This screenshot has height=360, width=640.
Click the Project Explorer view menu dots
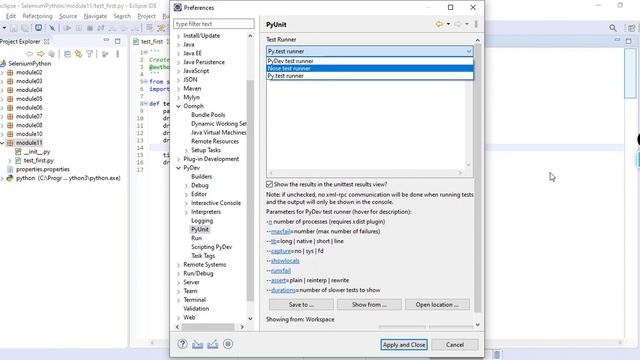click(118, 54)
